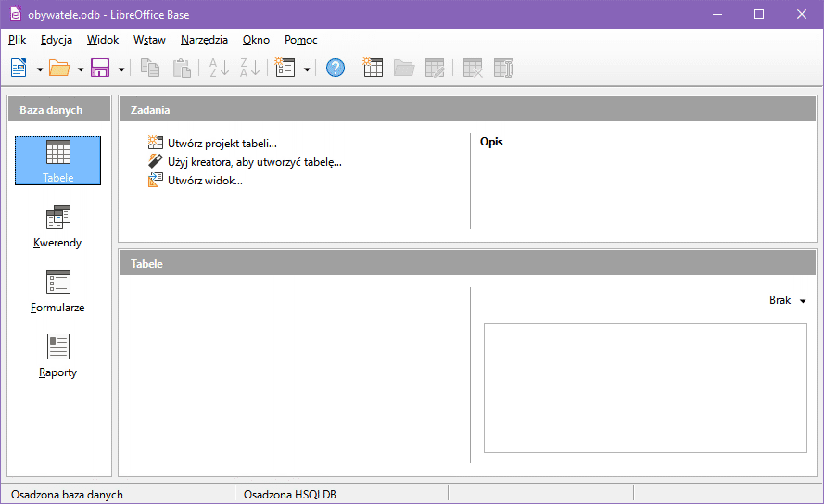Click the LibreOffice help icon
This screenshot has width=824, height=504.
coord(336,68)
